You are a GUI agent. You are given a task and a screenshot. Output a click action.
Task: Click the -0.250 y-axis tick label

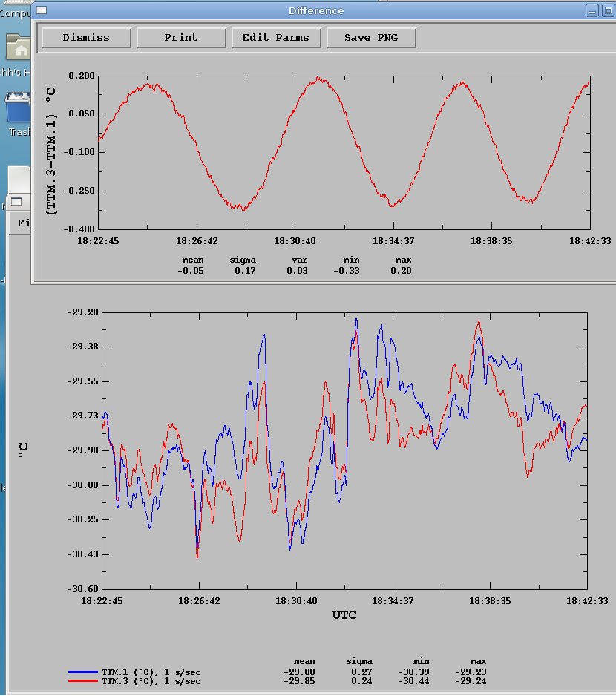79,191
